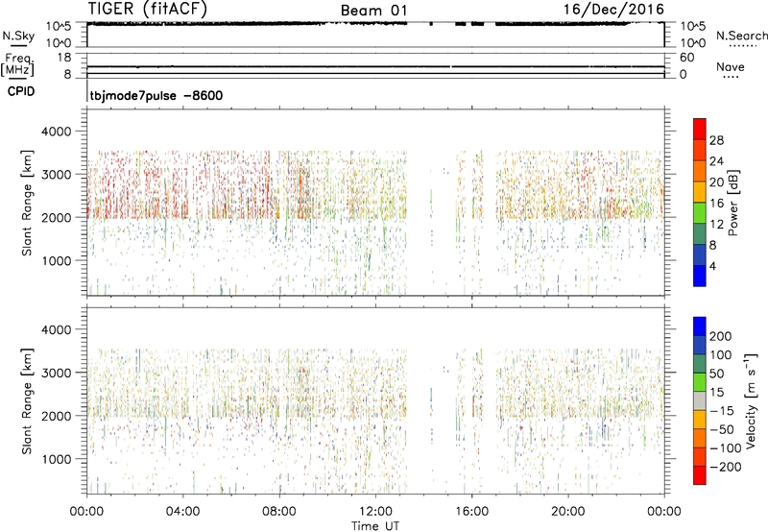Click the 28 label on Power colorbar
Viewport: 768px width, 532px height.
click(716, 140)
